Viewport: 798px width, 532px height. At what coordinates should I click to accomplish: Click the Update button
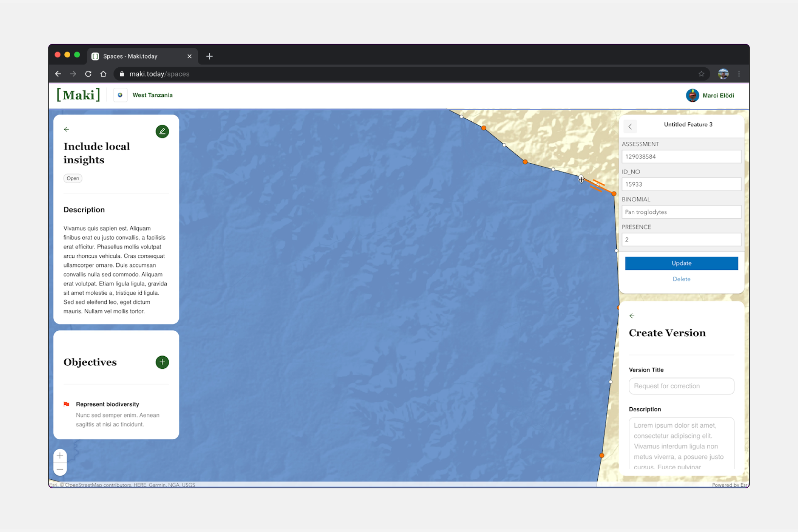click(681, 263)
